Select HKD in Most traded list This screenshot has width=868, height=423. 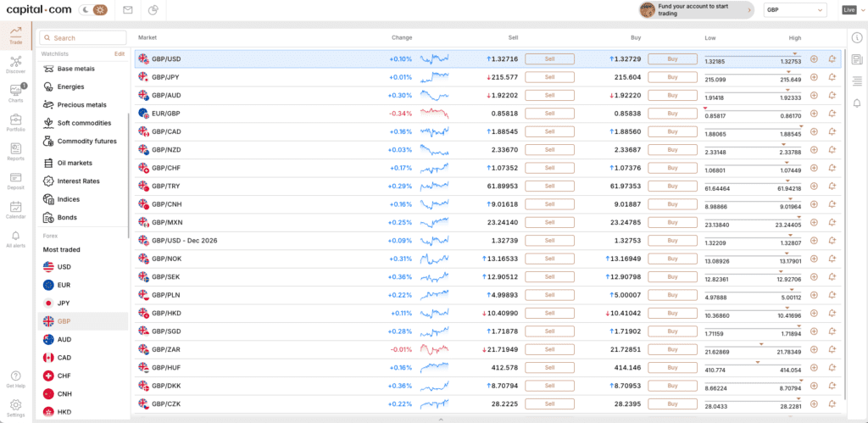click(x=64, y=412)
